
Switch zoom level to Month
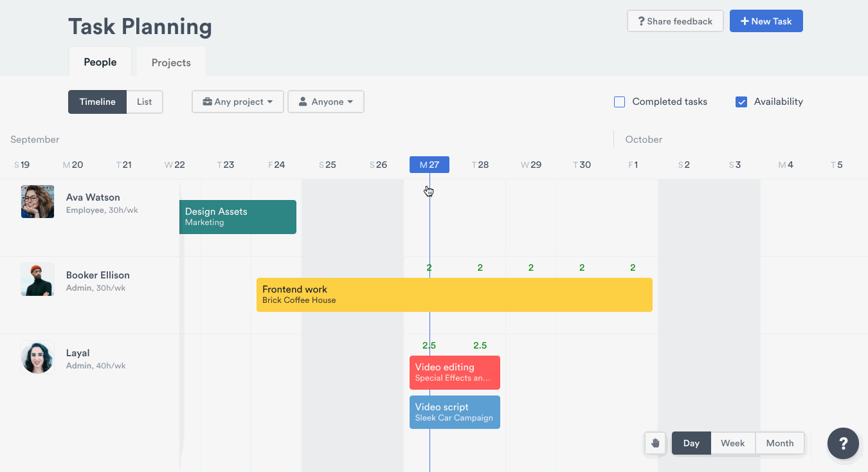779,443
